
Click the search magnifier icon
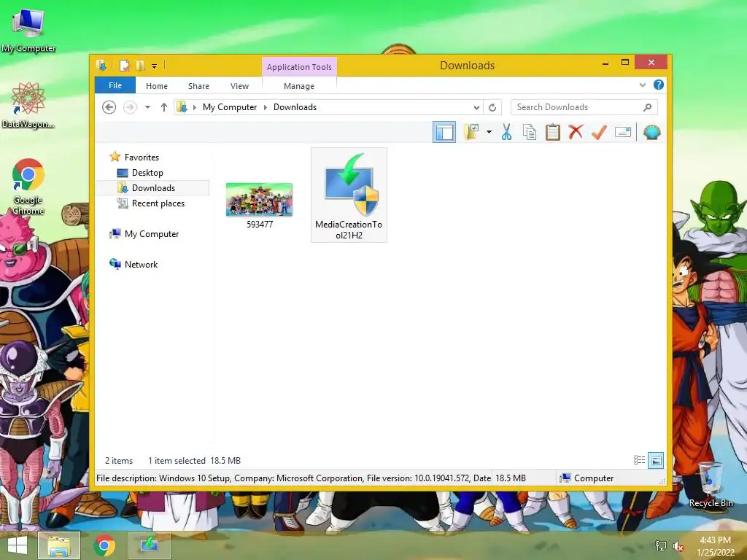point(648,107)
